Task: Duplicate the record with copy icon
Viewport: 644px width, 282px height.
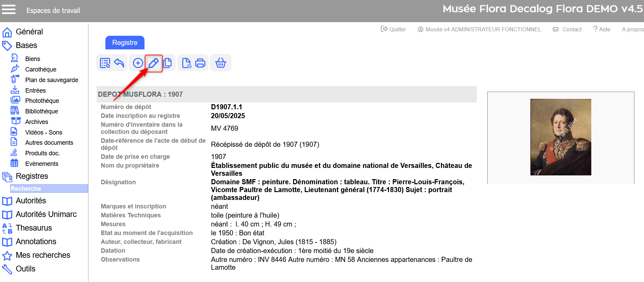Action: (x=168, y=63)
